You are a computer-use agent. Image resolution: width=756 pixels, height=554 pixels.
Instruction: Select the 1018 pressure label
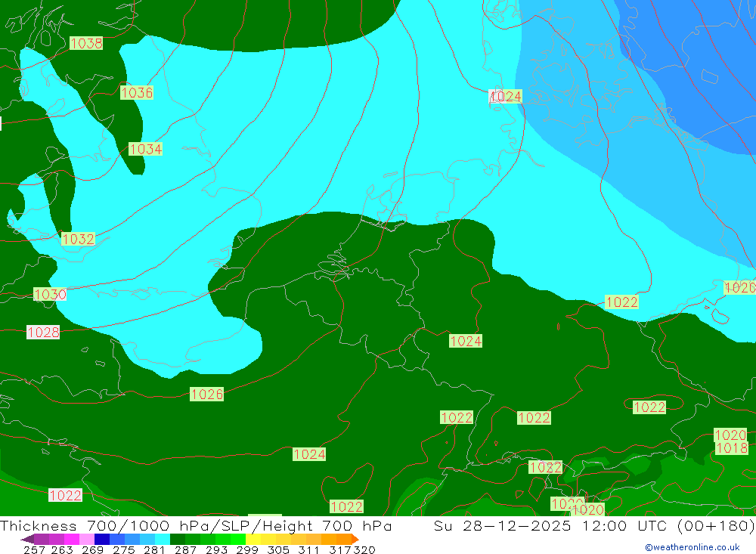731,448
